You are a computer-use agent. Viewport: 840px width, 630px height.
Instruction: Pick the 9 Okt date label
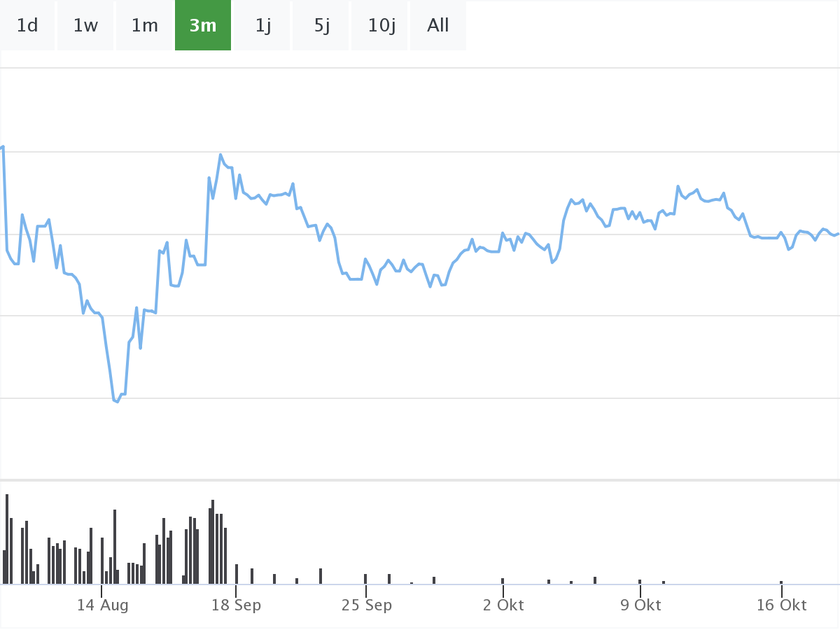tap(640, 605)
